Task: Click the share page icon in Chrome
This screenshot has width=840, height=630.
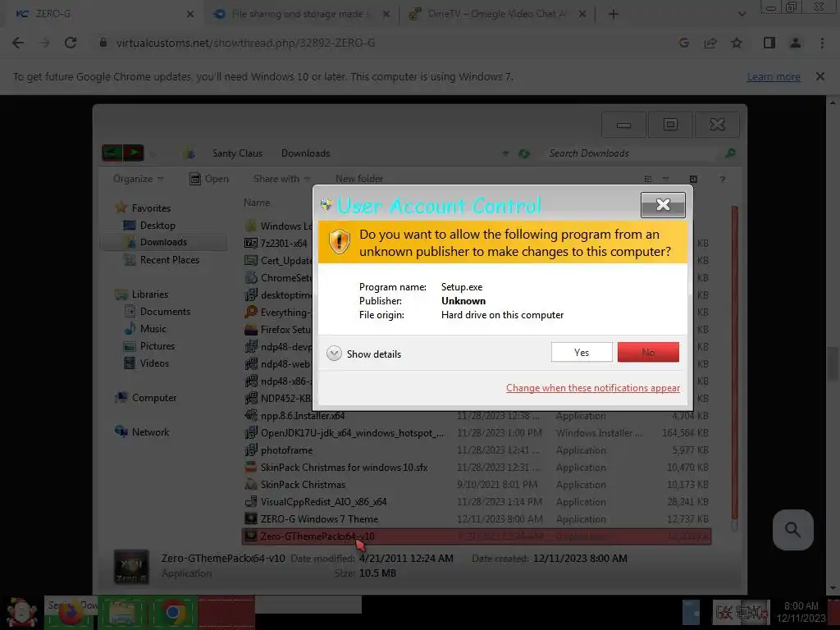Action: pos(710,43)
